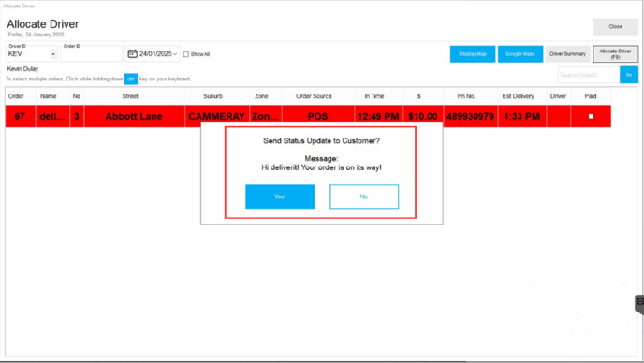Viewport: 644px width, 363px height.
Task: Click the CAMMERAY suburb cell
Action: (x=216, y=116)
